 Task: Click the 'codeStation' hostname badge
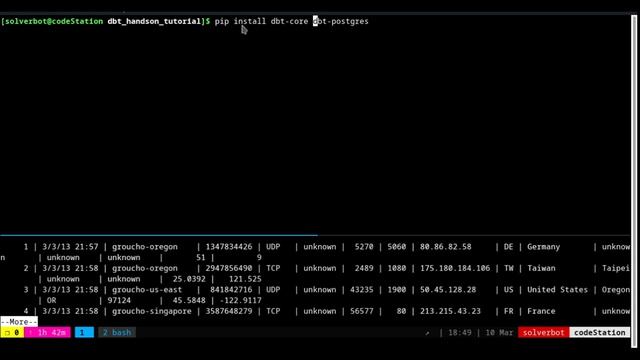click(600, 332)
